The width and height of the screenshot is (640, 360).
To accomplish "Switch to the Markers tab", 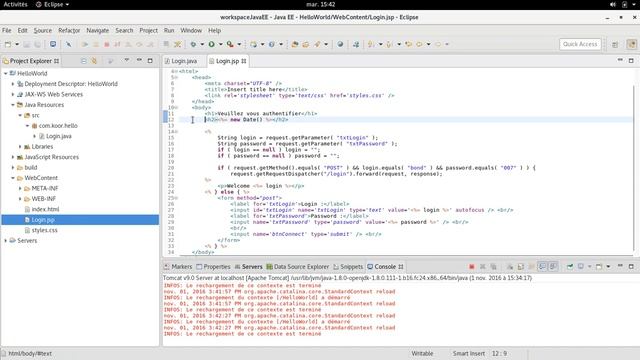I will point(178,267).
